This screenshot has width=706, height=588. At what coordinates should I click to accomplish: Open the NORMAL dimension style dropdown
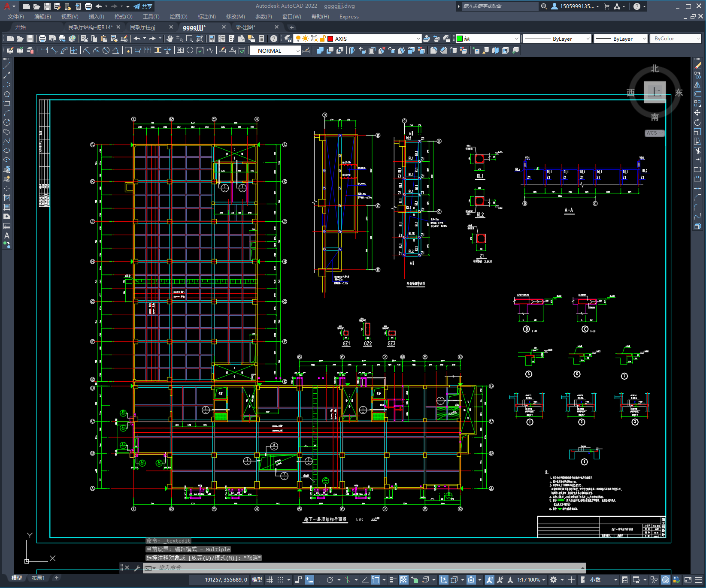pos(275,51)
